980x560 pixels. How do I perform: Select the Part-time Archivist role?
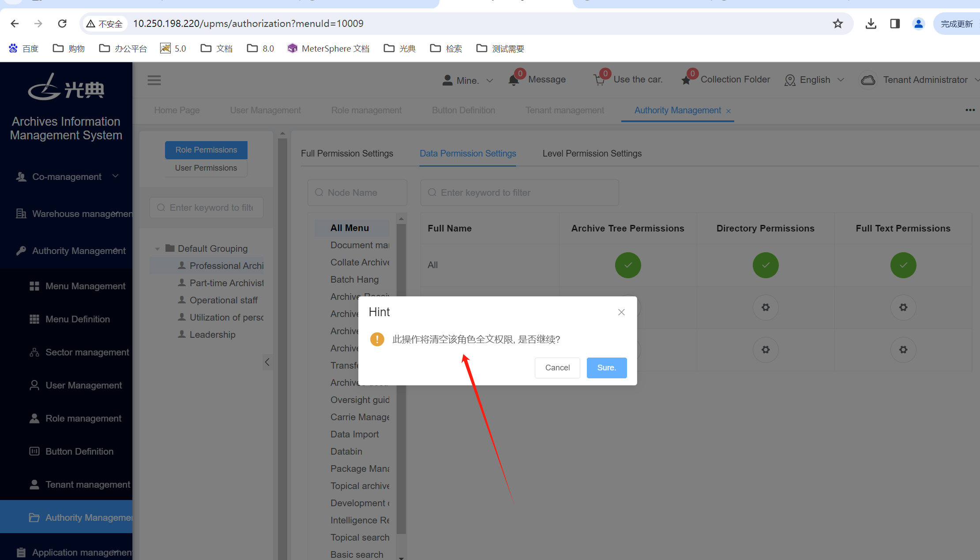pyautogui.click(x=221, y=283)
